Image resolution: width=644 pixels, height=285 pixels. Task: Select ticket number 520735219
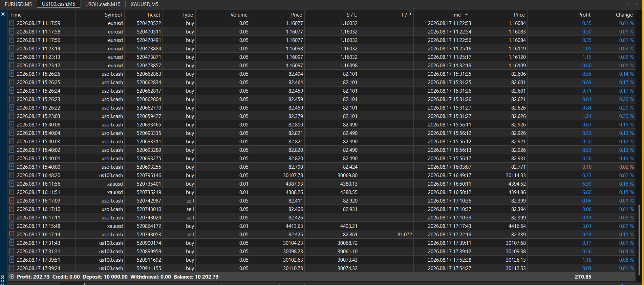tap(149, 192)
